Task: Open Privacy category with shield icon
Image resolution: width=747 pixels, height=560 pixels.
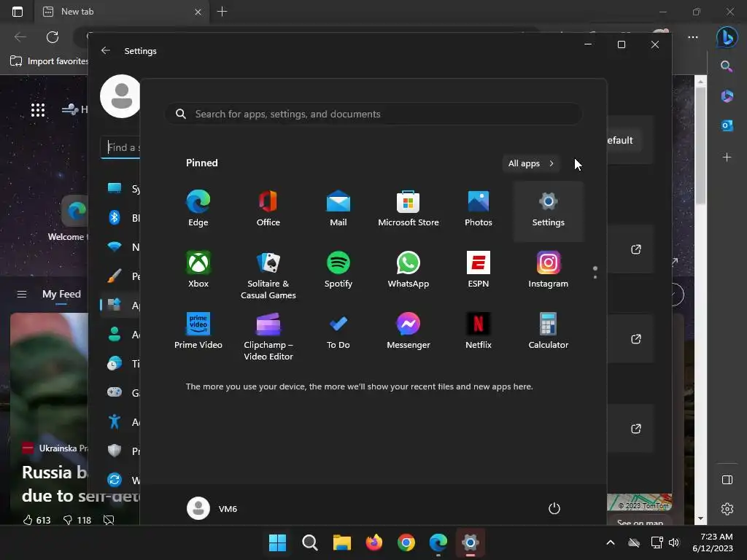Action: click(x=120, y=451)
